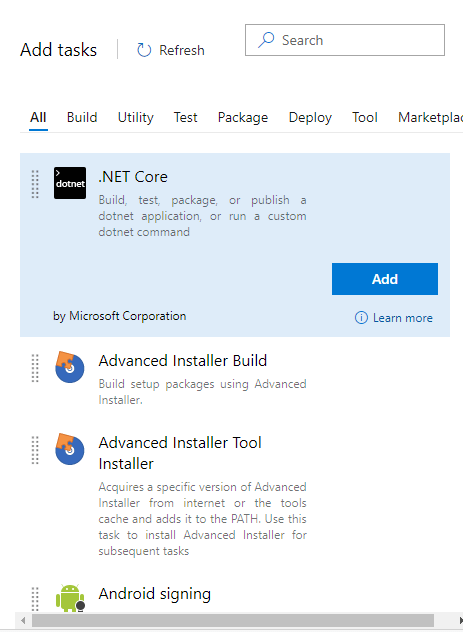463x632 pixels.
Task: Add the .NET Core task
Action: (x=385, y=279)
